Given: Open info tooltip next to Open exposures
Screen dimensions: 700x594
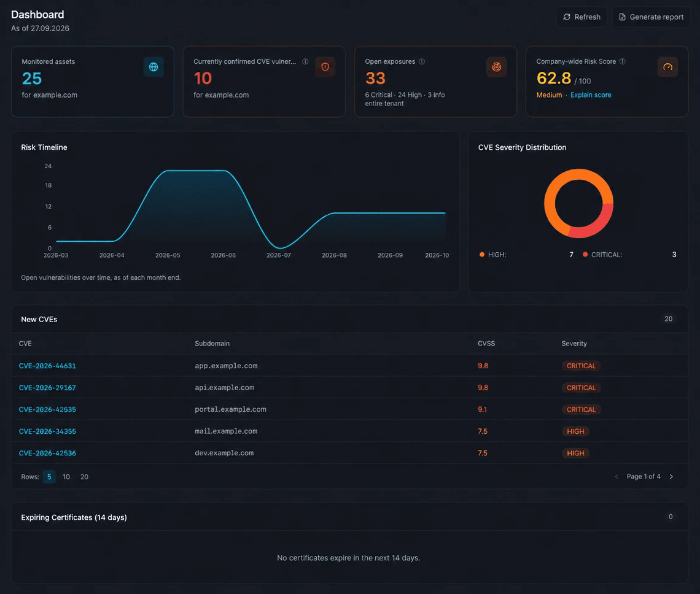Looking at the screenshot, I should [x=421, y=61].
